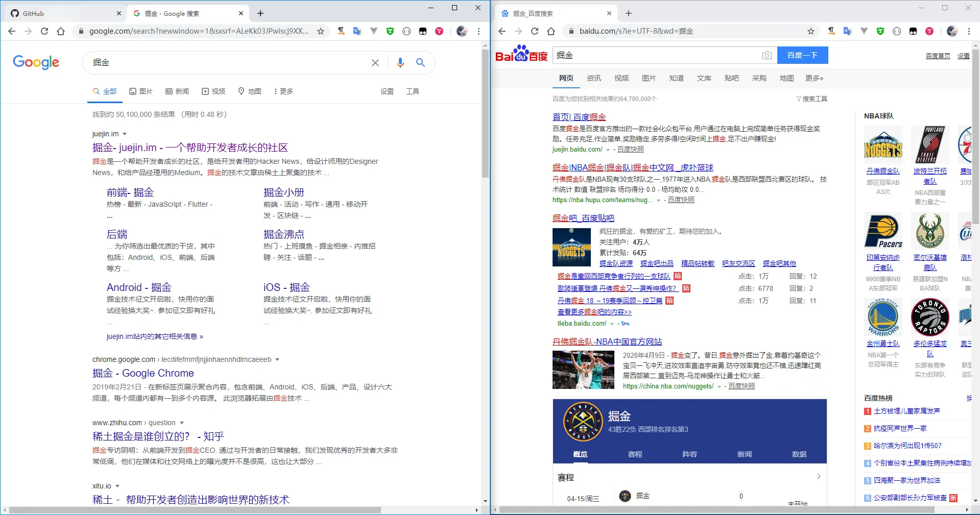
Task: Select Baidu's 资讯 tab
Action: click(x=593, y=78)
